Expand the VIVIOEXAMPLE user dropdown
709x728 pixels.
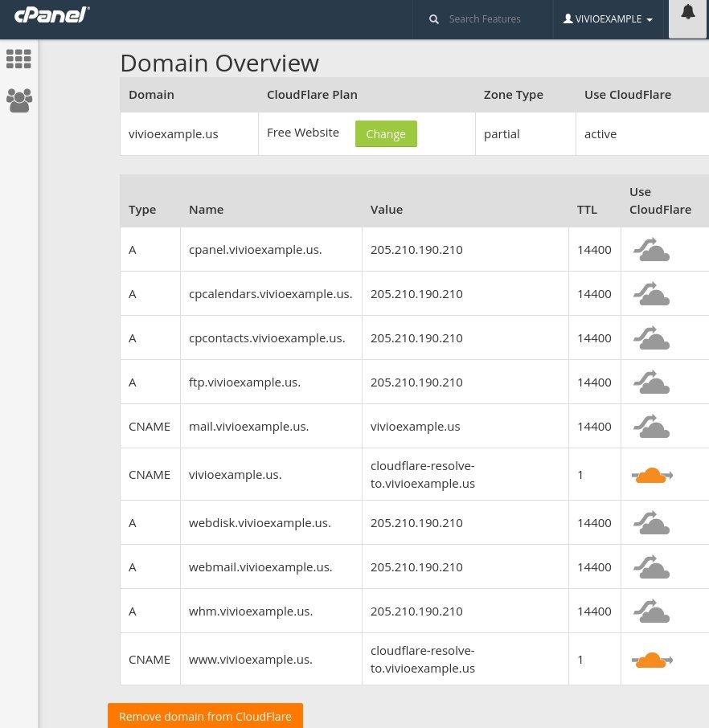(x=608, y=19)
